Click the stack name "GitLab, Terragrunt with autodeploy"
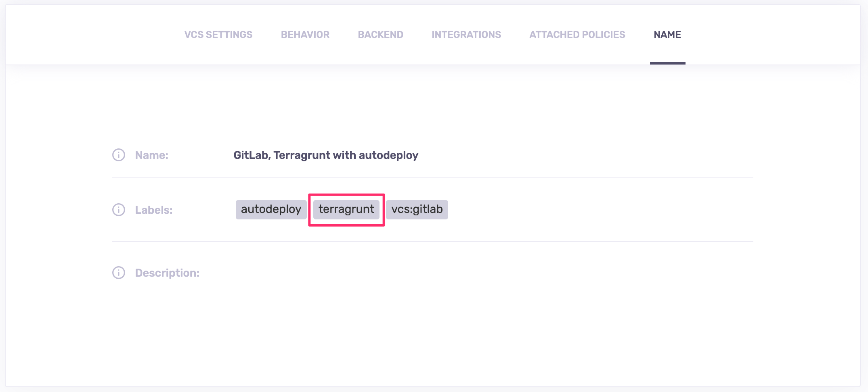The height and width of the screenshot is (392, 868). click(x=326, y=155)
